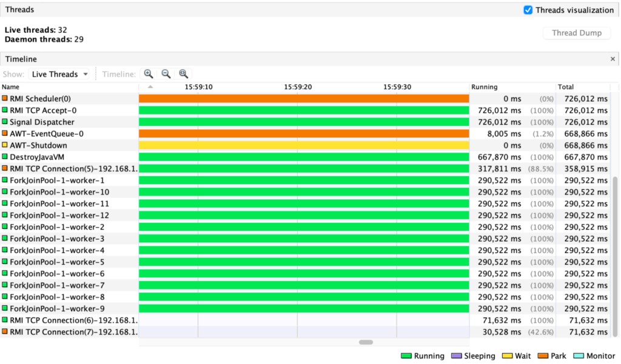The width and height of the screenshot is (621, 364).
Task: Click ForkJoinPool-1-worker-7 state icon
Action: click(x=5, y=285)
